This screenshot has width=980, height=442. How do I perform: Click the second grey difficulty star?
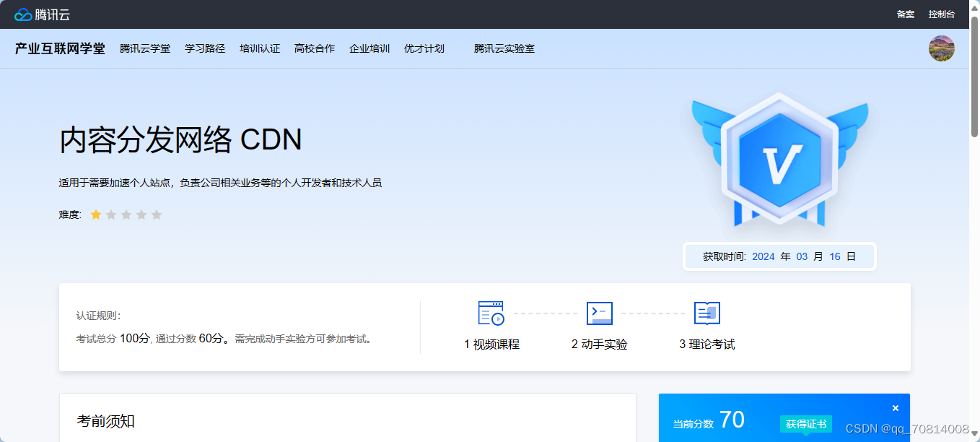pyautogui.click(x=111, y=214)
